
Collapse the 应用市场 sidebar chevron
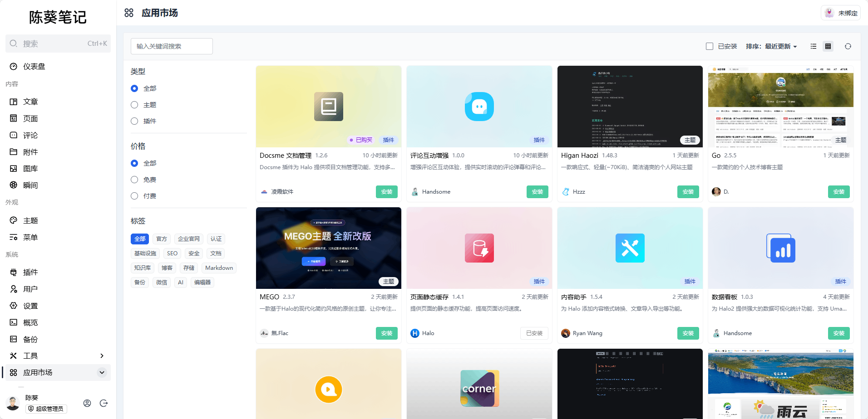tap(102, 373)
